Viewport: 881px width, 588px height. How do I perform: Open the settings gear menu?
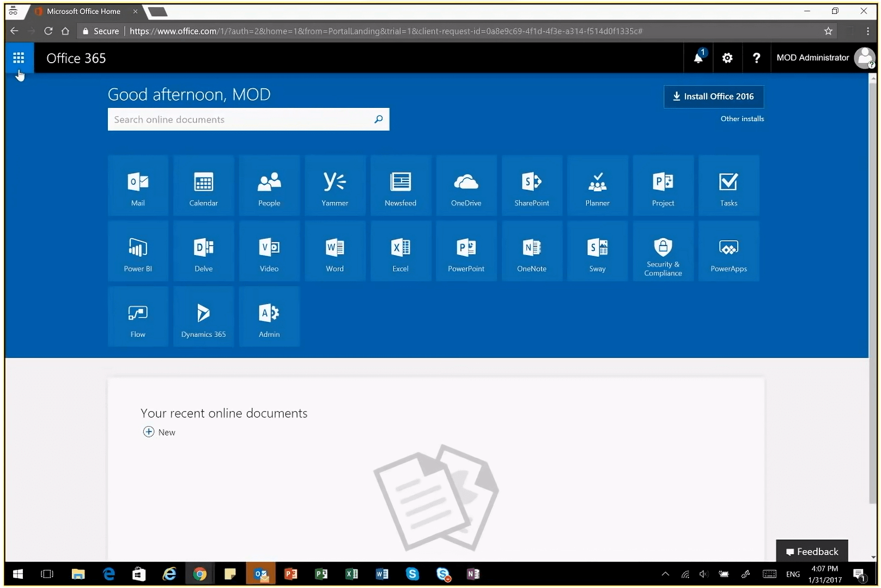pos(727,58)
